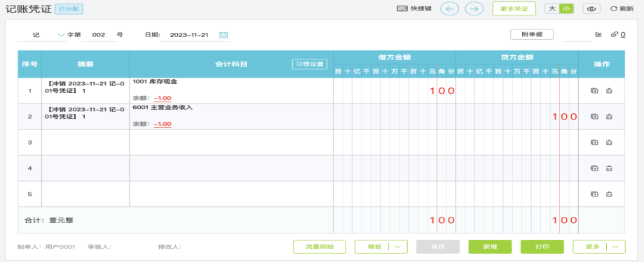
Task: Delete row 2 with its trash icon
Action: coord(609,116)
